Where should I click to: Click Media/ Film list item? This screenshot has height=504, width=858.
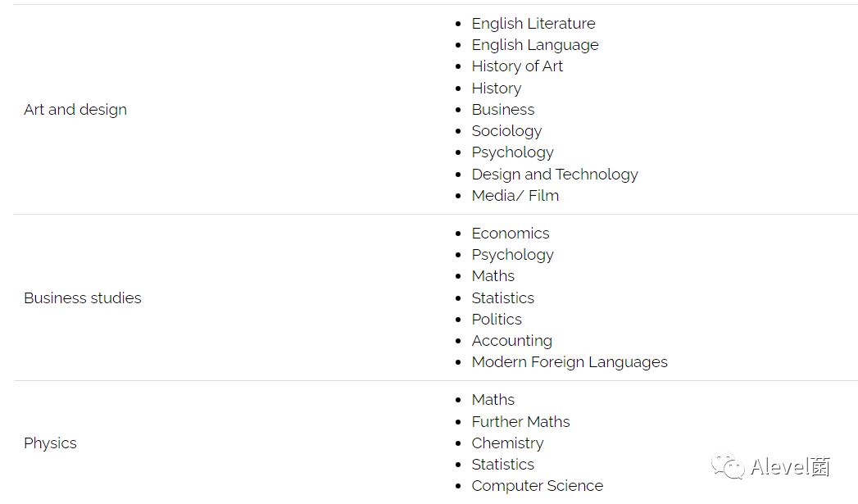click(x=515, y=195)
